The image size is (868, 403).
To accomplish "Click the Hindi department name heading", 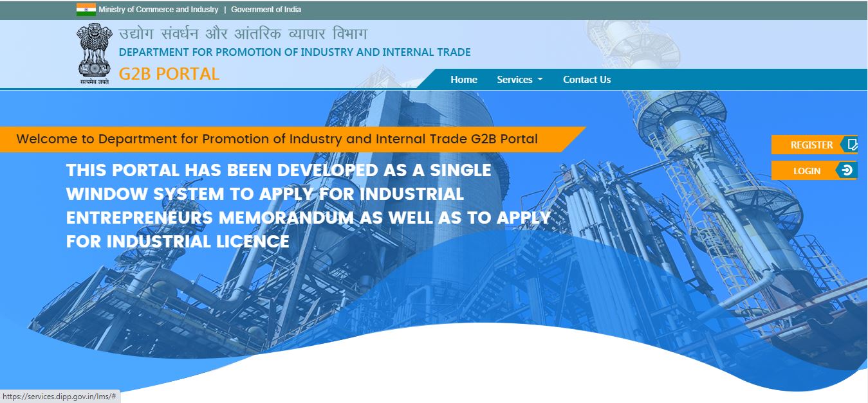I will 244,32.
